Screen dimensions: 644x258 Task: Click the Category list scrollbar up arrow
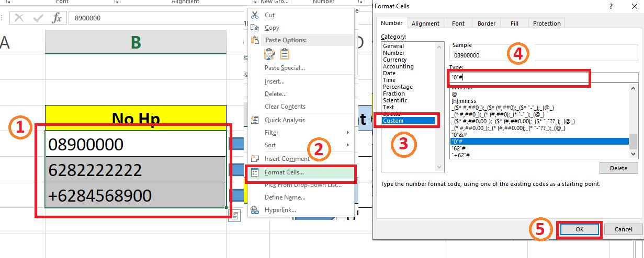point(440,46)
